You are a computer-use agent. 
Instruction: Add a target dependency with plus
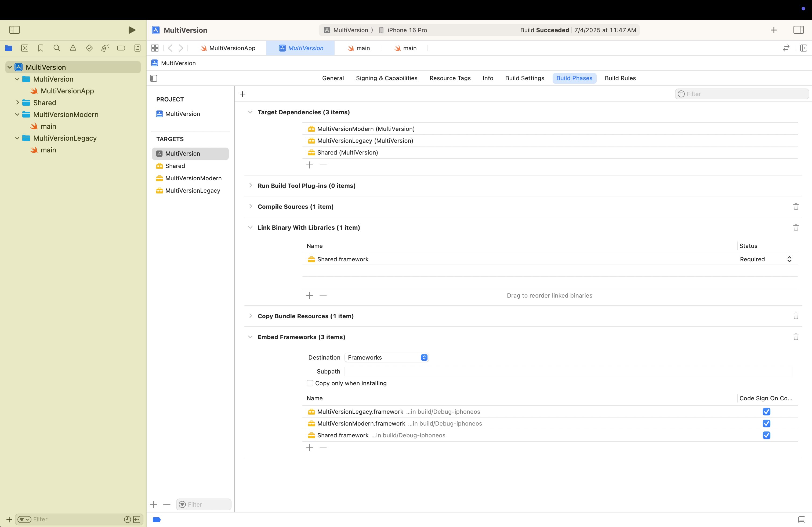pyautogui.click(x=309, y=165)
